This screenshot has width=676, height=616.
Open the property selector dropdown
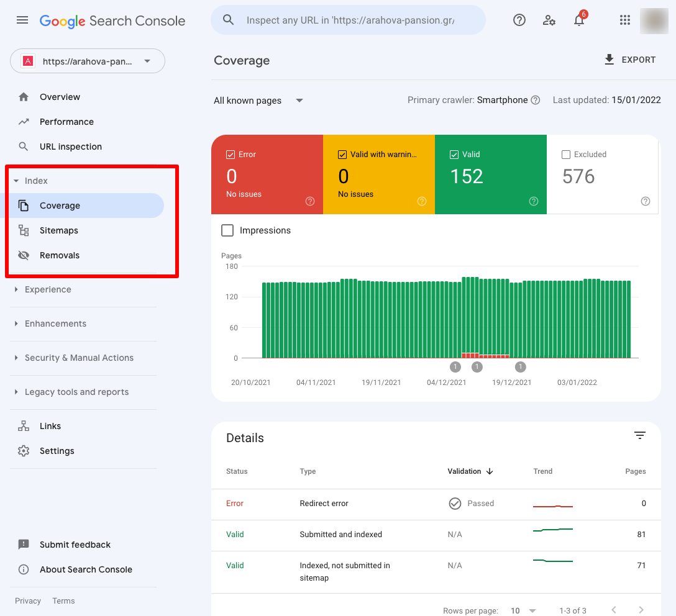[x=88, y=61]
